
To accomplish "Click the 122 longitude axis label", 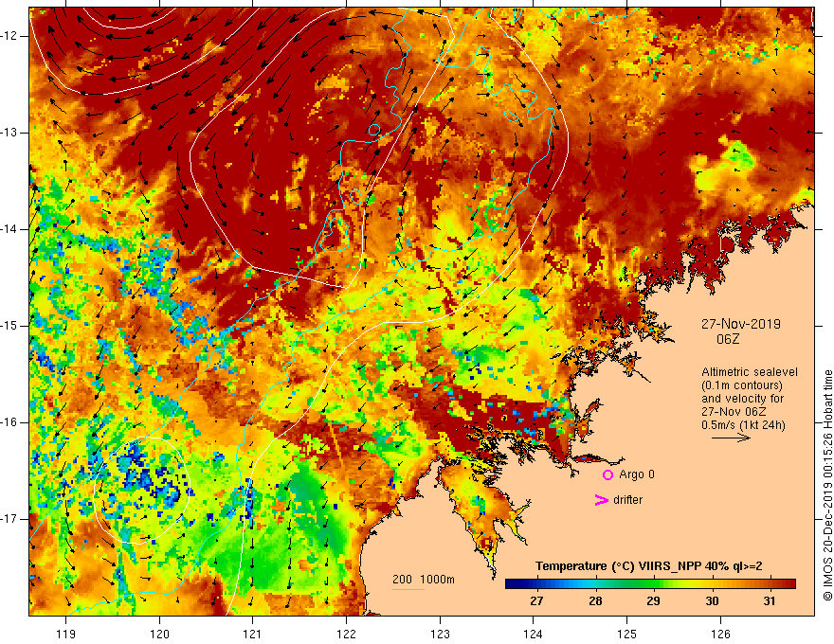I will 346,634.
